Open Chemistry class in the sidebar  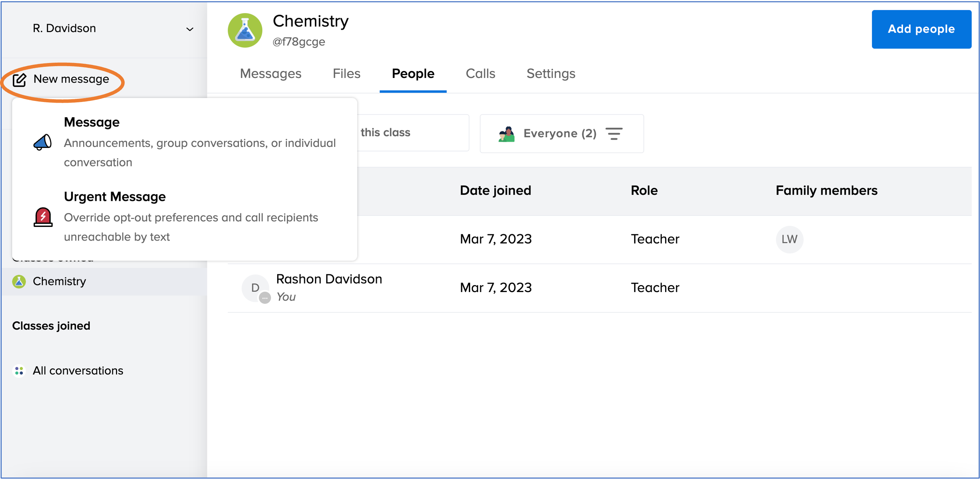point(104,282)
